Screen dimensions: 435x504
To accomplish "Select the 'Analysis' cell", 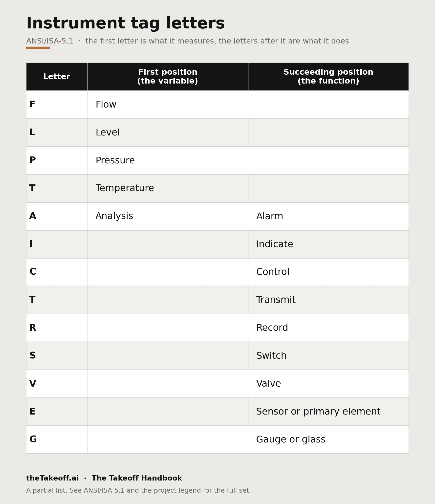I will point(168,216).
